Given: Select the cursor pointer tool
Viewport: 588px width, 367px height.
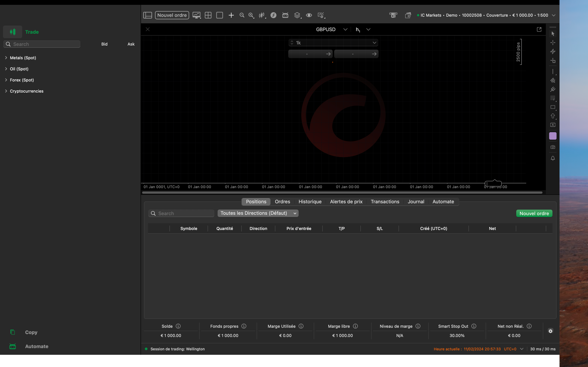Looking at the screenshot, I should (x=553, y=34).
